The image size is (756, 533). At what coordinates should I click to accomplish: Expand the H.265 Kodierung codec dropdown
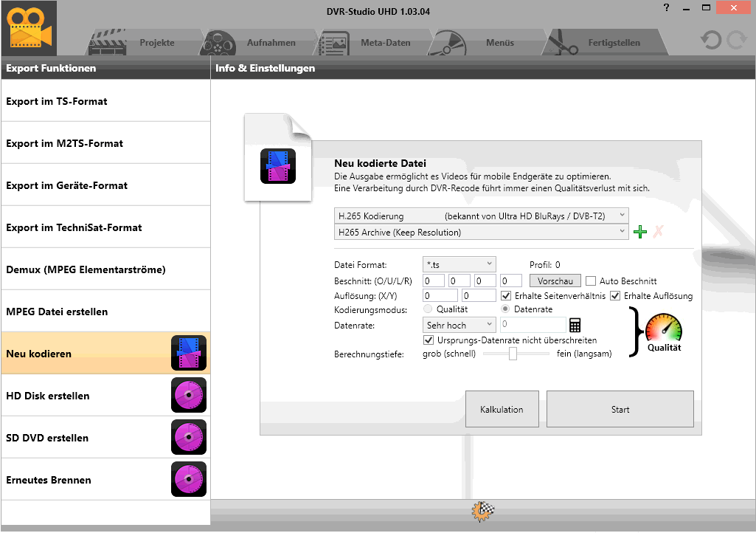[481, 216]
